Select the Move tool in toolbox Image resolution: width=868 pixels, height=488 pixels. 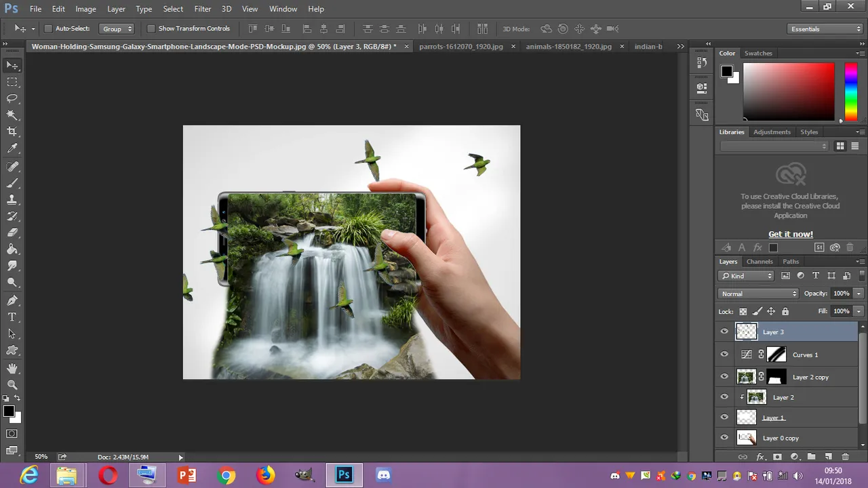(x=12, y=66)
